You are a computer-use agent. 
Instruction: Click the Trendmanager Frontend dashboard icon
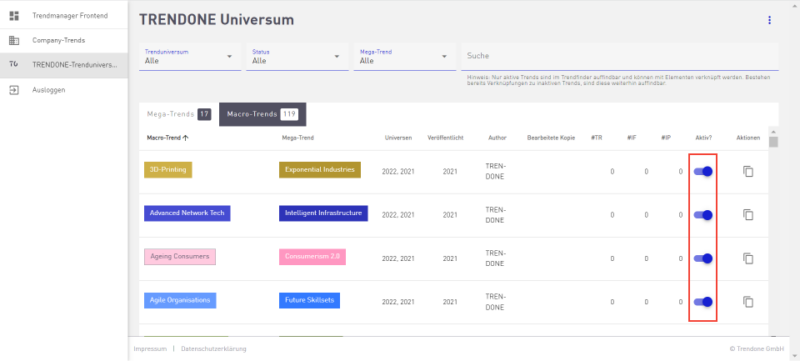(14, 16)
